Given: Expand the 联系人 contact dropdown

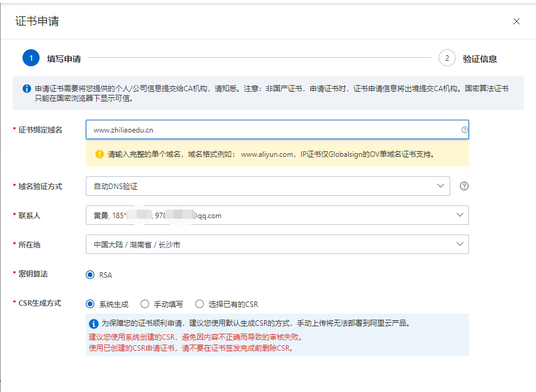Looking at the screenshot, I should [x=277, y=215].
